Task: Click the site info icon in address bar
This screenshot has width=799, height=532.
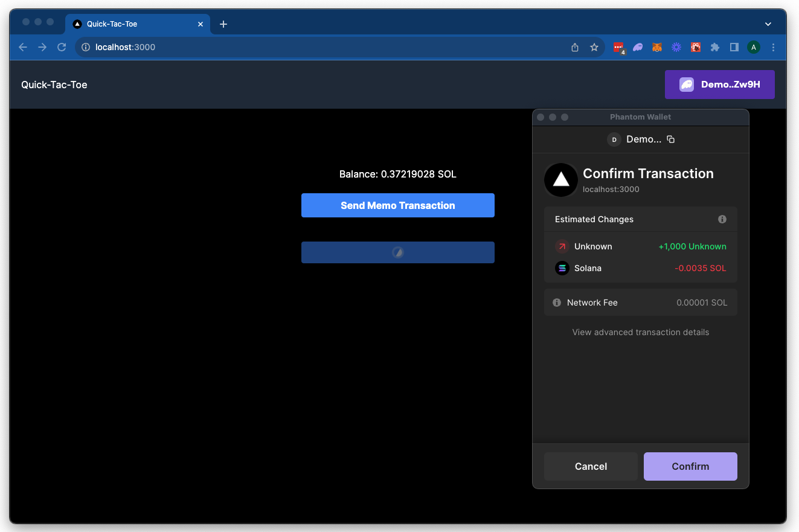Action: click(x=86, y=47)
